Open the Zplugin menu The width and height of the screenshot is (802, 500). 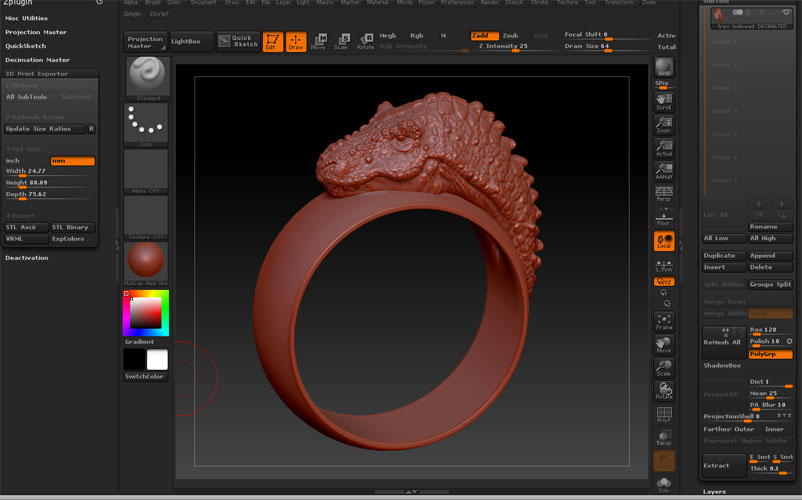pyautogui.click(x=132, y=14)
